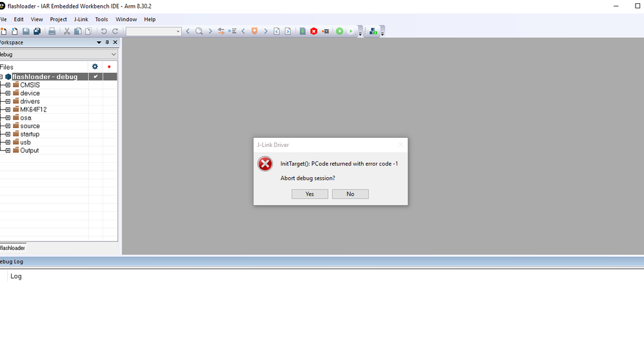Viewport: 644px width, 340px height.
Task: Open the Help menu
Action: tap(150, 19)
